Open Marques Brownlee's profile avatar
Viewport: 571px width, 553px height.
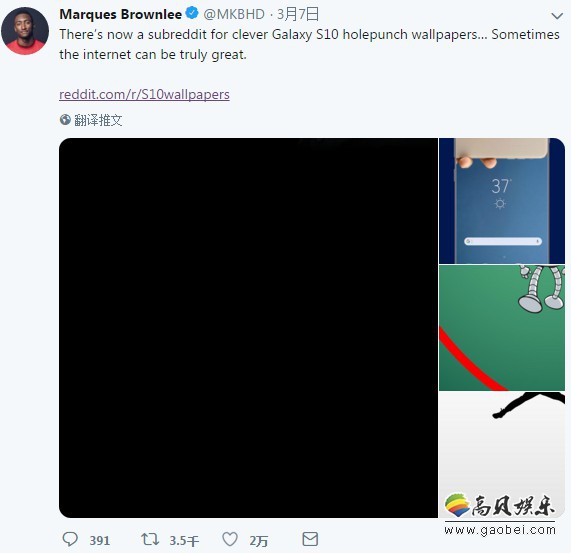click(x=25, y=31)
